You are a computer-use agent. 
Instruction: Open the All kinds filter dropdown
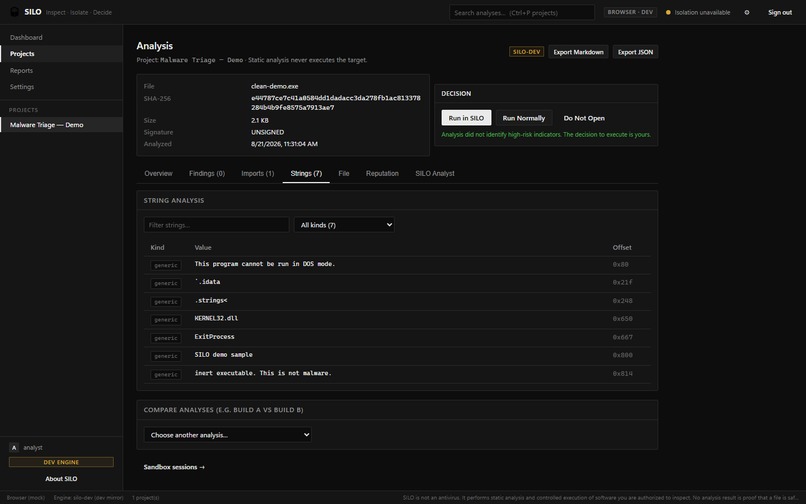(x=344, y=225)
